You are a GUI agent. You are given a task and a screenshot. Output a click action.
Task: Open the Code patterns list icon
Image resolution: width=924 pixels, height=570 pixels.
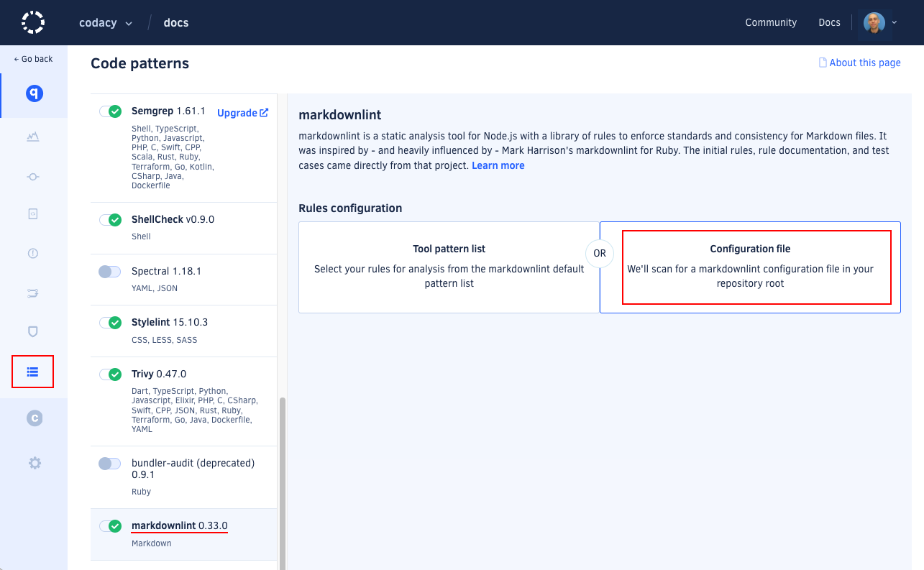click(x=33, y=372)
